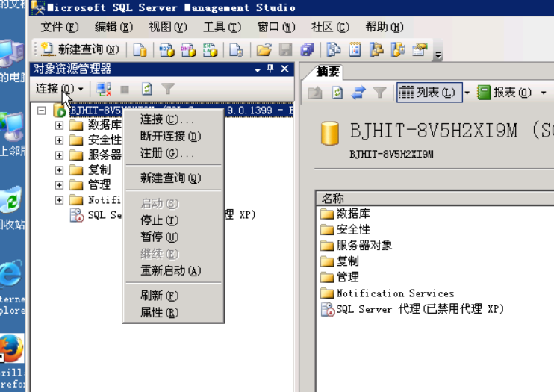The height and width of the screenshot is (392, 554).
Task: Expand the 数据库 tree node
Action: pos(59,125)
